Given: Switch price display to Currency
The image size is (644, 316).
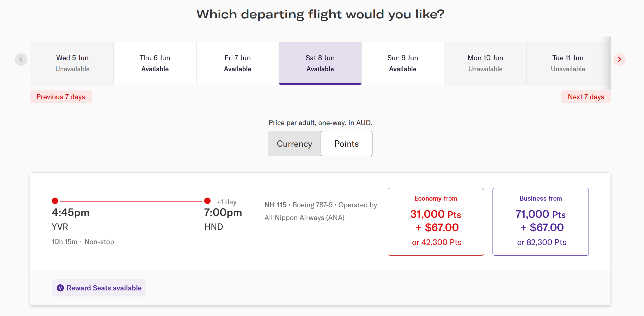Looking at the screenshot, I should coord(294,144).
